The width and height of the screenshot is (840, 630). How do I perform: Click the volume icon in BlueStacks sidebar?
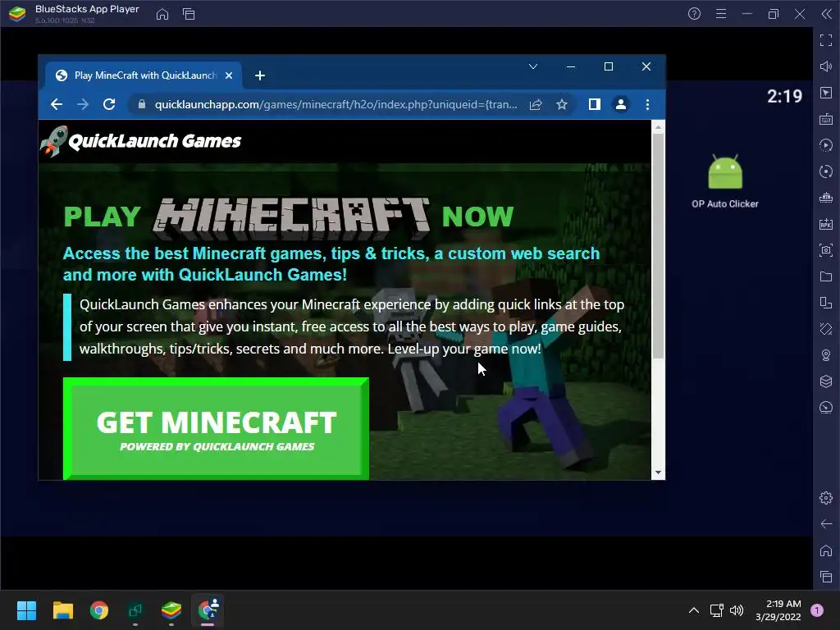826,66
